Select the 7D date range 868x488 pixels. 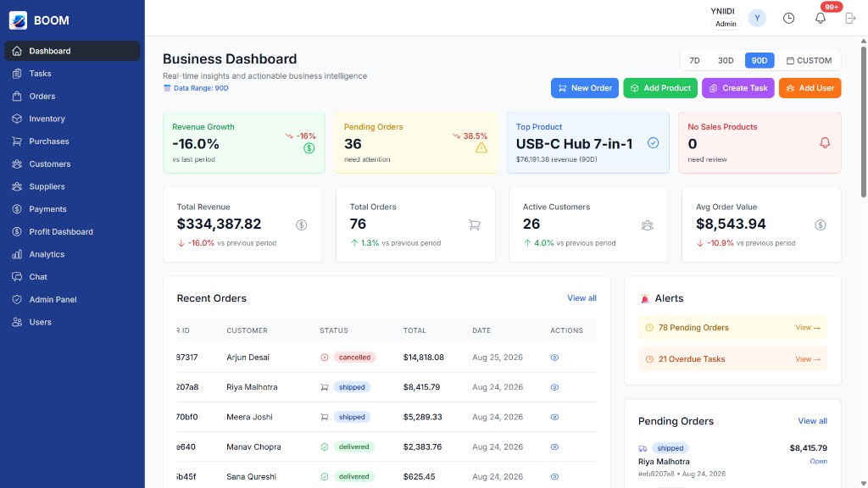[x=694, y=60]
